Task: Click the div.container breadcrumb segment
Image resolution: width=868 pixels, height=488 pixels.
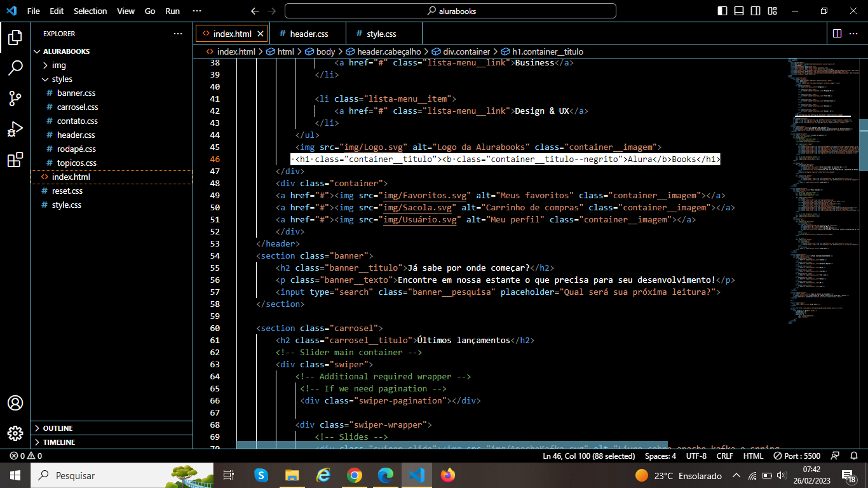Action: (461, 51)
